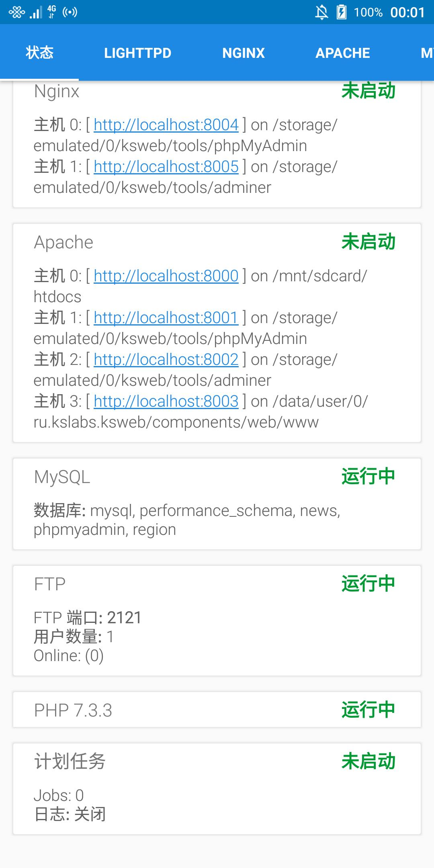The width and height of the screenshot is (434, 868).
Task: Open the http://localhost:8001 phpMyAdmin link
Action: [x=166, y=318]
